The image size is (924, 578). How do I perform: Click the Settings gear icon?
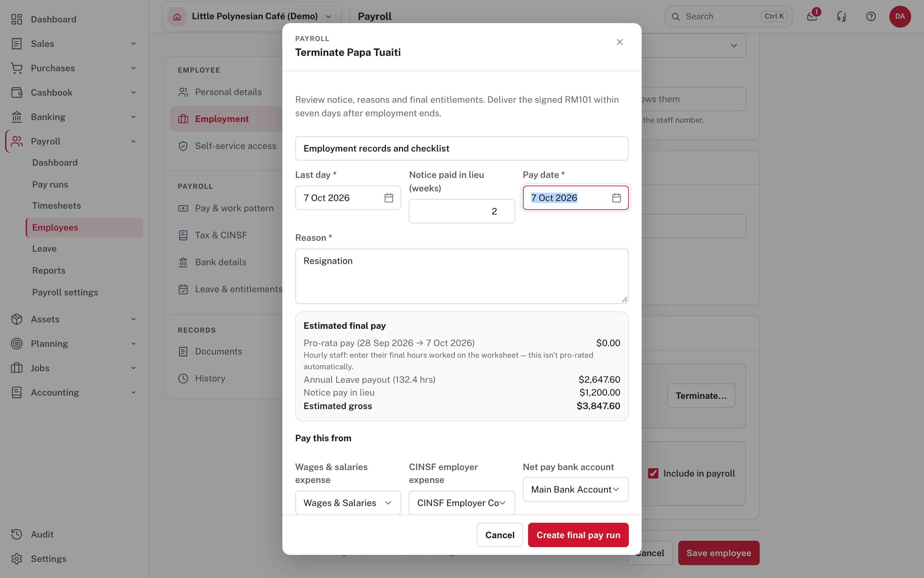point(16,559)
